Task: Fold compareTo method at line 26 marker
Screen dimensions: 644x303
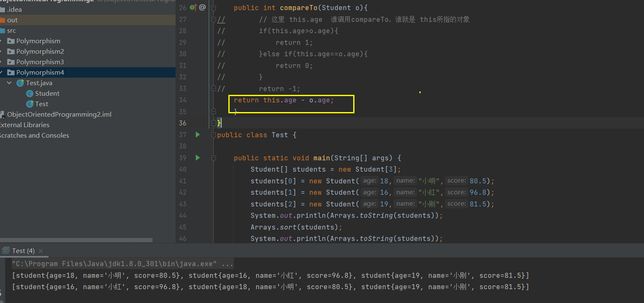Action: 214,8
